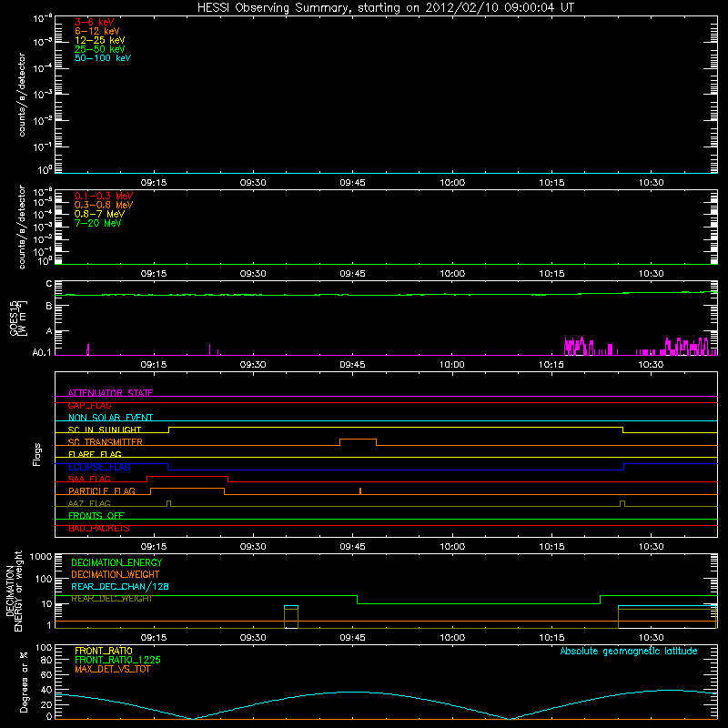Select the SC_TRANSMITTER flag label
Image resolution: width=728 pixels, height=728 pixels.
pyautogui.click(x=105, y=442)
